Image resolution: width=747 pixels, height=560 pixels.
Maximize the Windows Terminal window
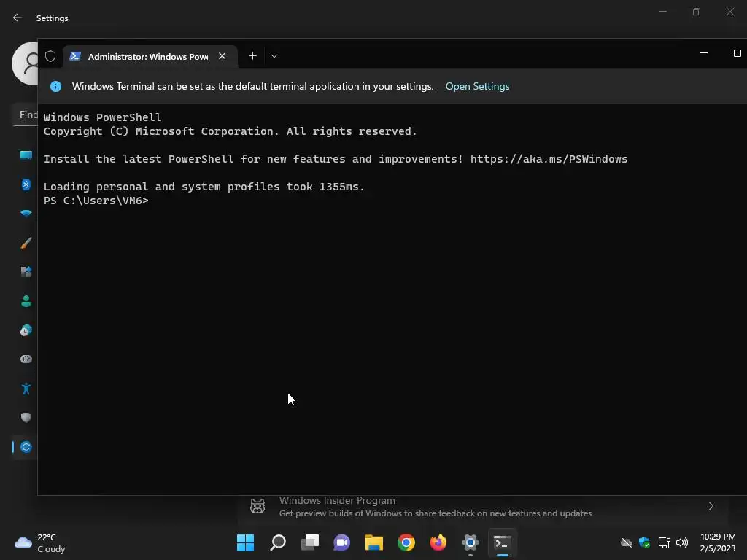click(x=737, y=53)
